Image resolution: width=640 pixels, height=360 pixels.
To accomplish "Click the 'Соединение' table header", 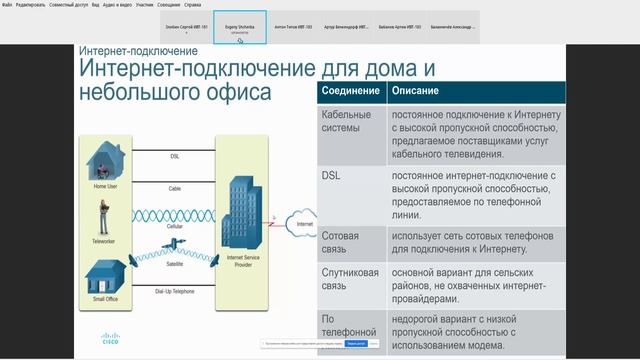I will click(x=351, y=91).
